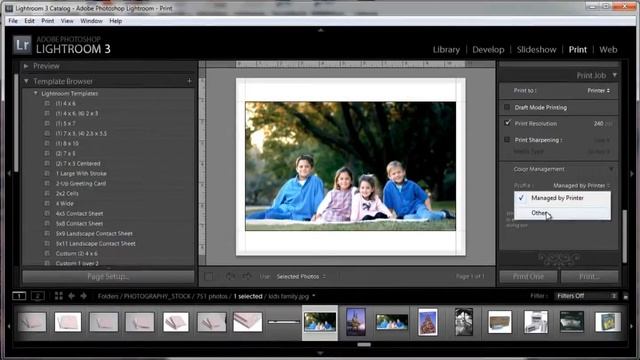Screen dimensions: 640x360
Task: Collapse Color Management section triangle
Action: 611,169
